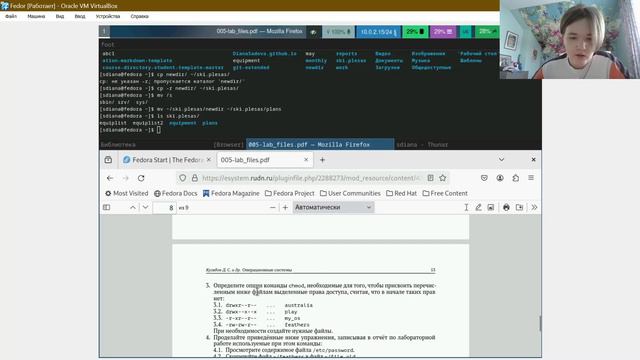
Task: Toggle the PDF sidebar
Action: click(x=107, y=207)
